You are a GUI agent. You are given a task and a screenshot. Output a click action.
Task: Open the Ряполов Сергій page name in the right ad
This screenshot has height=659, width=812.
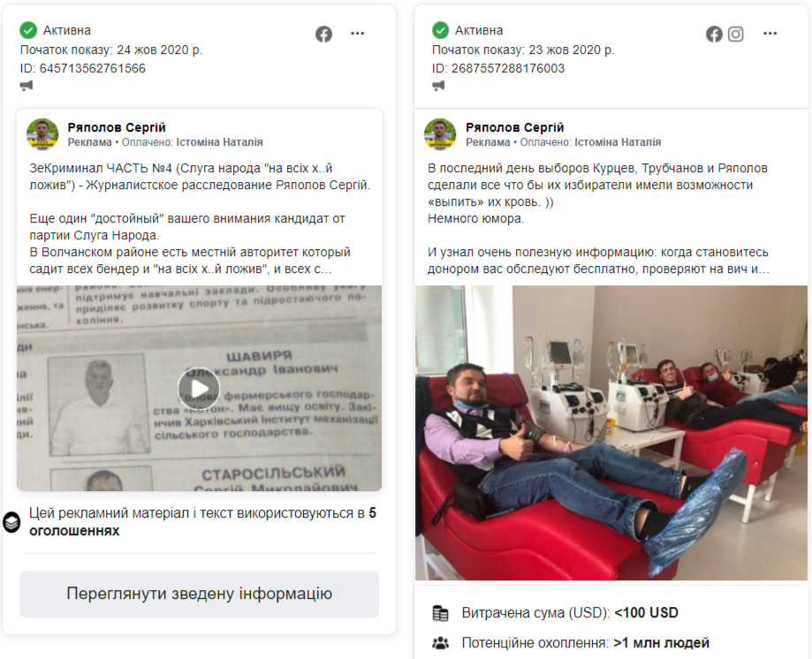[x=515, y=127]
